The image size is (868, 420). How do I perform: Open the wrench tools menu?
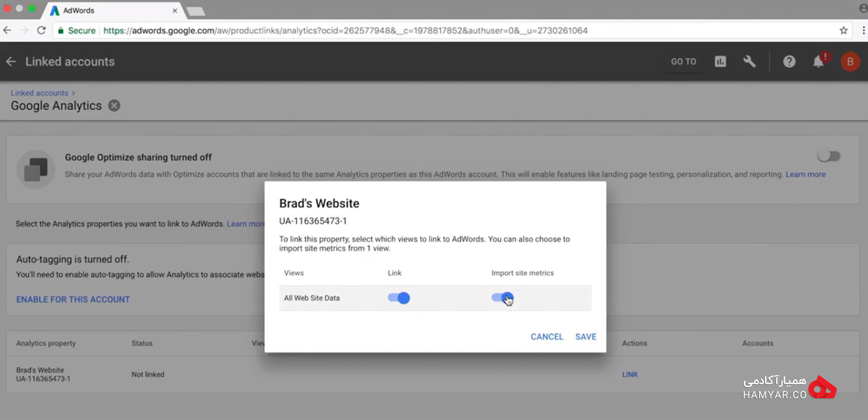(x=749, y=62)
